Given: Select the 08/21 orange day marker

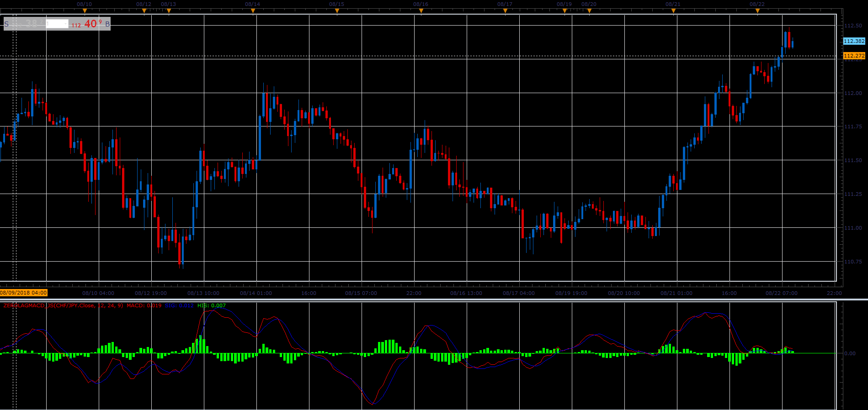Looking at the screenshot, I should 673,11.
